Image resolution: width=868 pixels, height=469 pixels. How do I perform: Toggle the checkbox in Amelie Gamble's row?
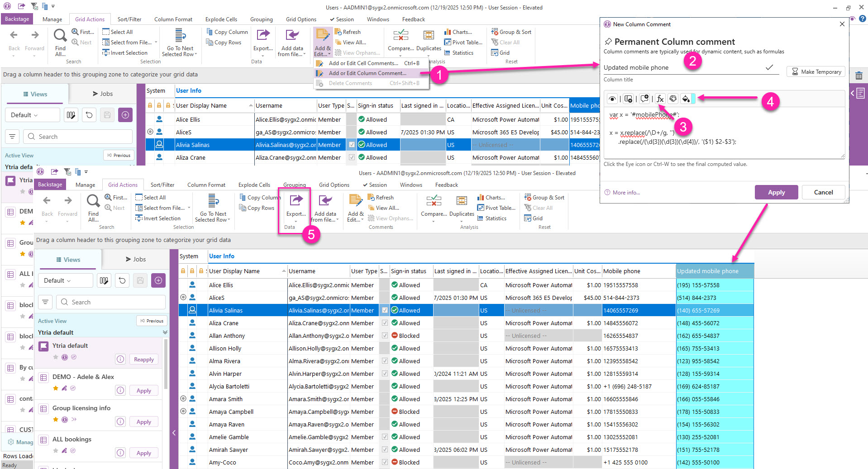385,437
